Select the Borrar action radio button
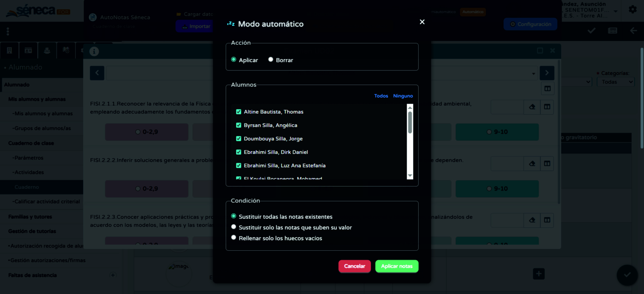This screenshot has height=294, width=644. 270,60
